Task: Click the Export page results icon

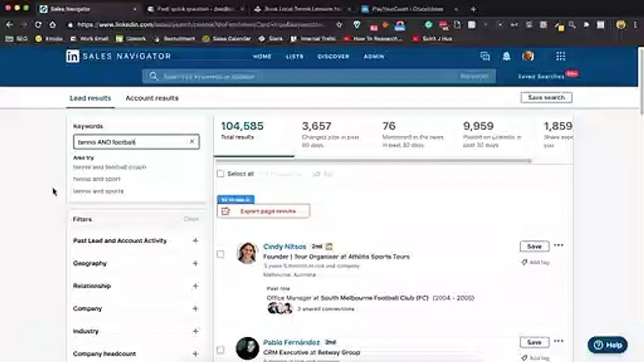Action: click(x=225, y=211)
